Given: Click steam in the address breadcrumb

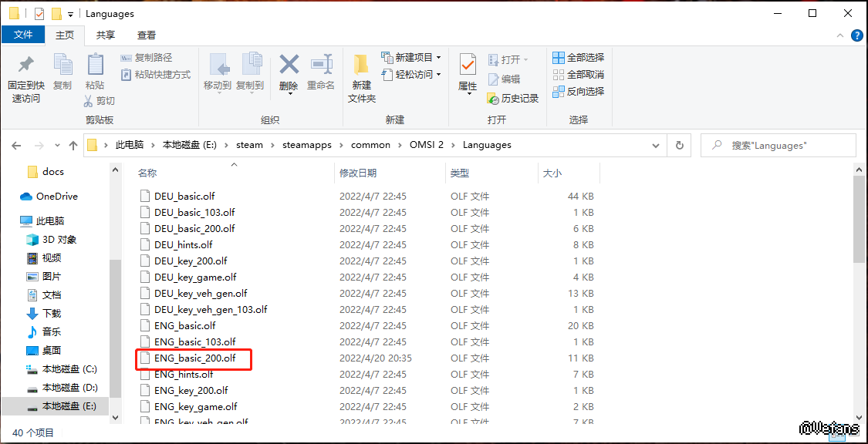Looking at the screenshot, I should [250, 146].
